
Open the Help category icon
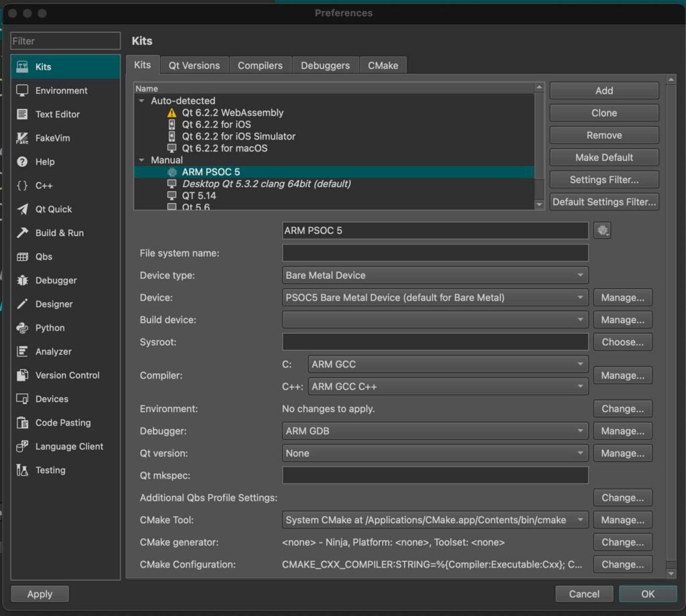(x=22, y=162)
